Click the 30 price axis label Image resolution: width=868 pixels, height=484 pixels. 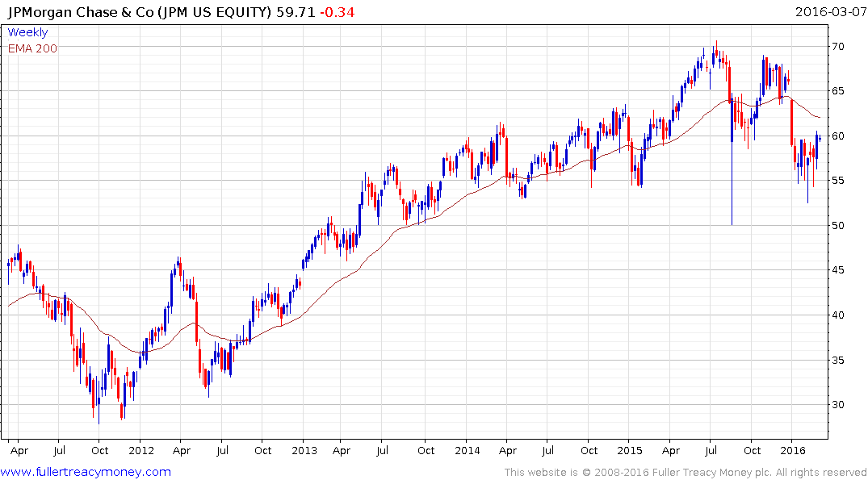(x=837, y=405)
